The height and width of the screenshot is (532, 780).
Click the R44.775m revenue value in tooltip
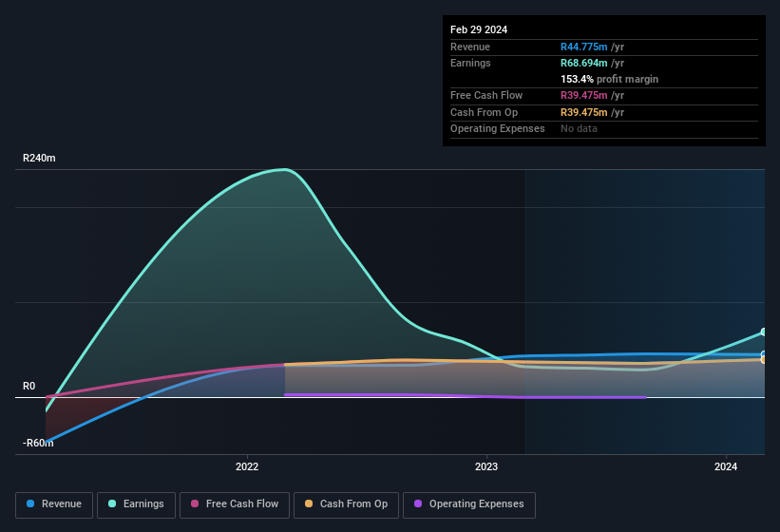pos(583,47)
